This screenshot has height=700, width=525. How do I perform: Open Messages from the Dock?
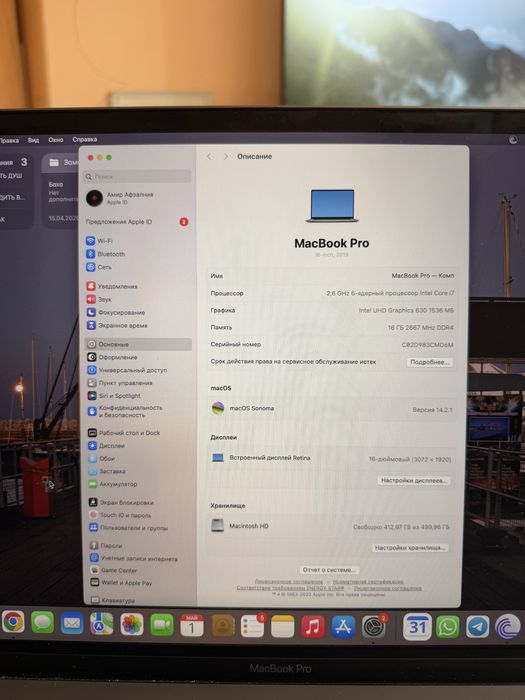[x=42, y=622]
